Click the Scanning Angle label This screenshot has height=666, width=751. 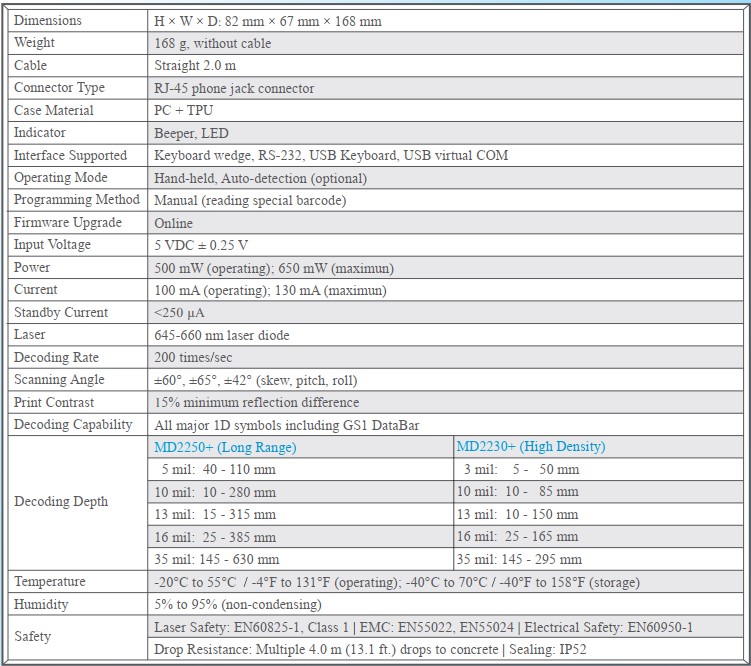(59, 379)
